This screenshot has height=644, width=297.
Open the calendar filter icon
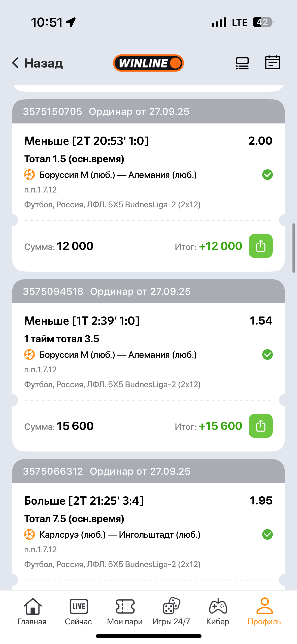[273, 62]
